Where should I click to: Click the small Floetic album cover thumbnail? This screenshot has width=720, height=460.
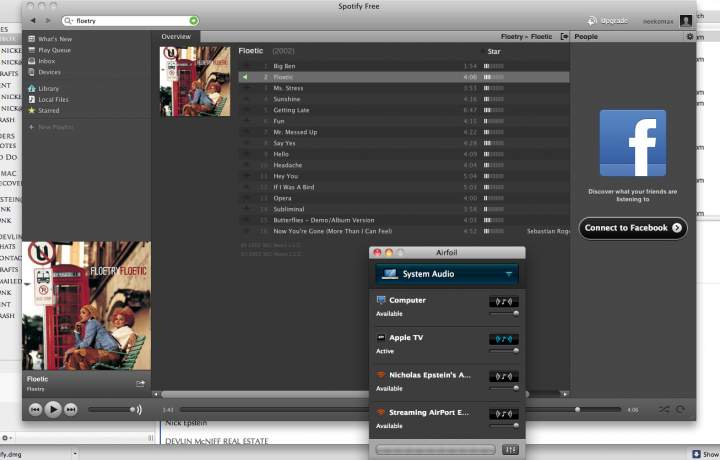coord(195,81)
